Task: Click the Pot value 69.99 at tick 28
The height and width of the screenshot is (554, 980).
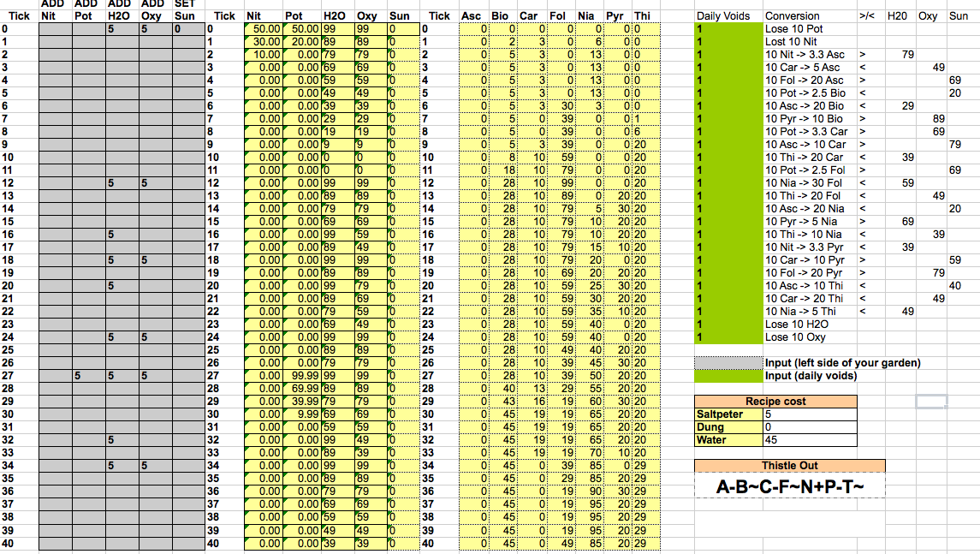Action: 302,388
